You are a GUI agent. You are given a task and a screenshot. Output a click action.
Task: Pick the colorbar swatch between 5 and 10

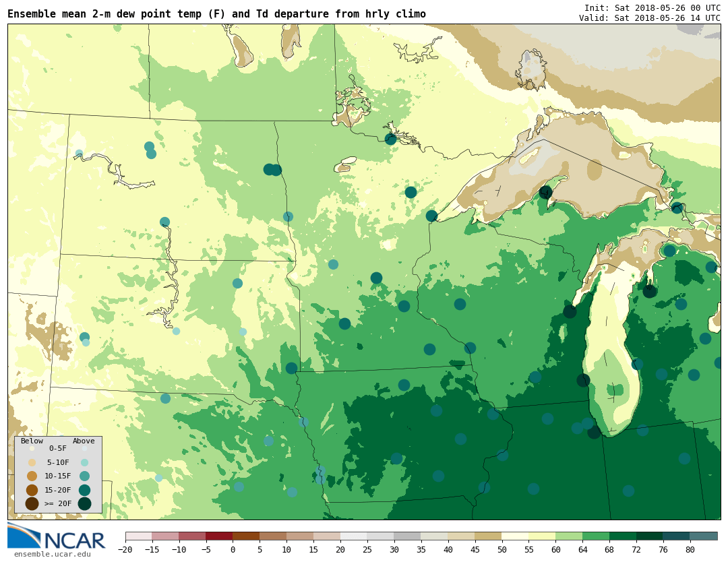click(273, 536)
